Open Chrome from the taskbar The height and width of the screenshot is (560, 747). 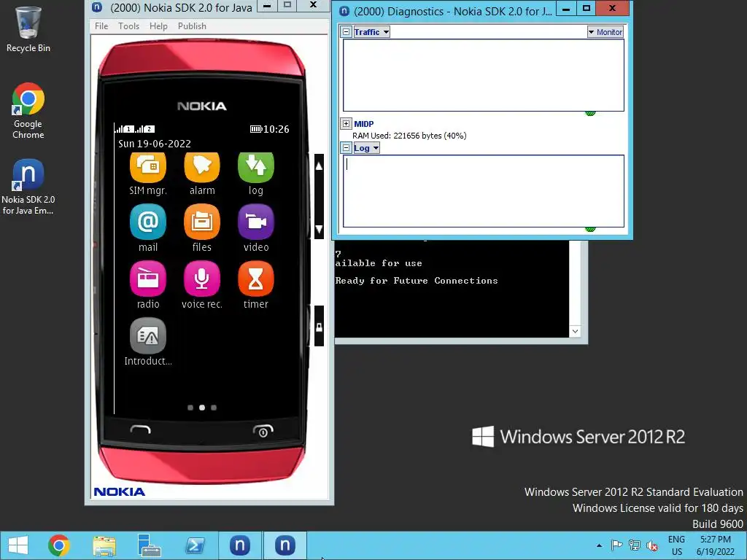[59, 545]
